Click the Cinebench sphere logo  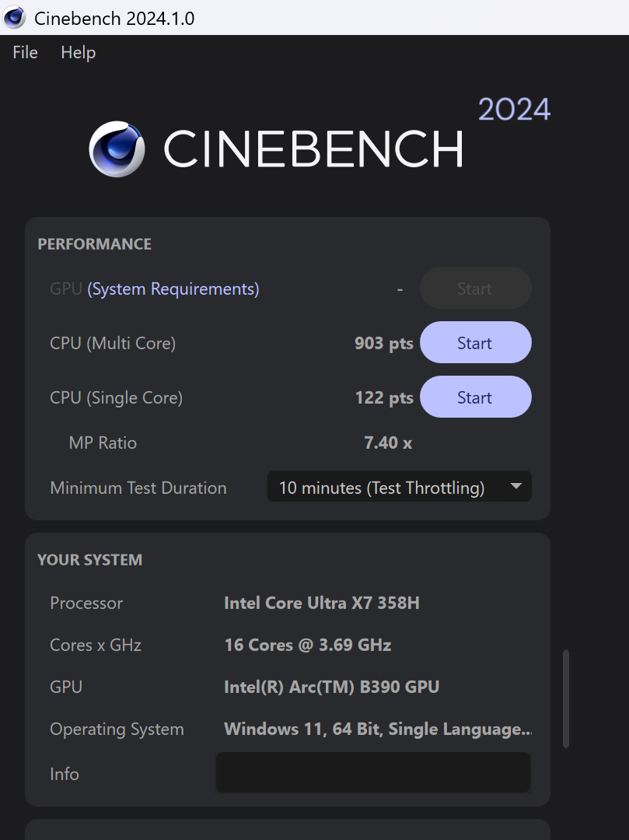point(117,149)
